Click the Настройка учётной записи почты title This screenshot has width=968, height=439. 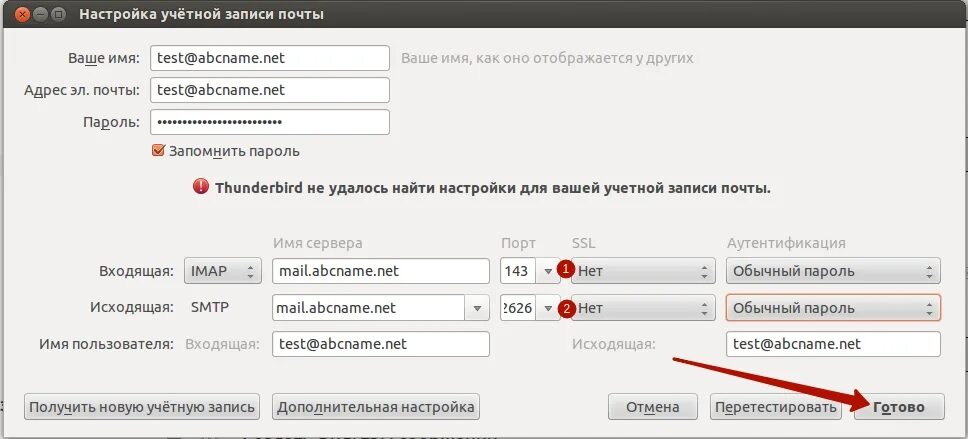(201, 14)
